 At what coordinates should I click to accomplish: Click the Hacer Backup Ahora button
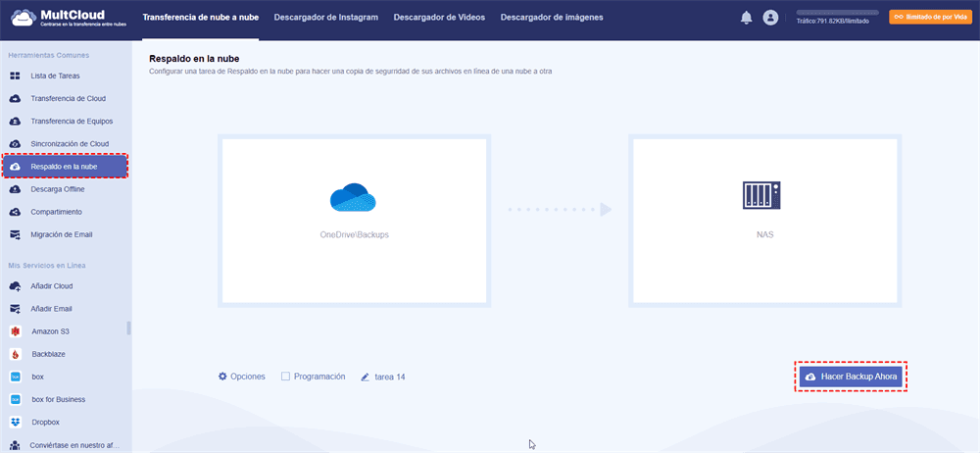[x=852, y=377]
